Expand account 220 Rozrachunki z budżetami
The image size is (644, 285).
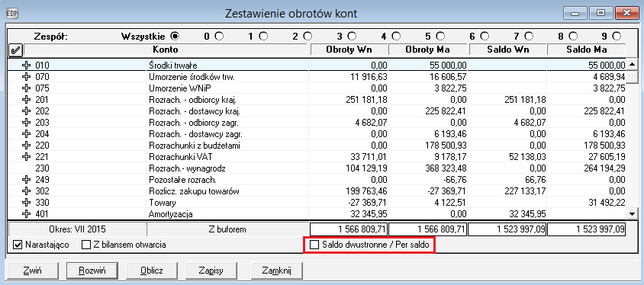(27, 145)
